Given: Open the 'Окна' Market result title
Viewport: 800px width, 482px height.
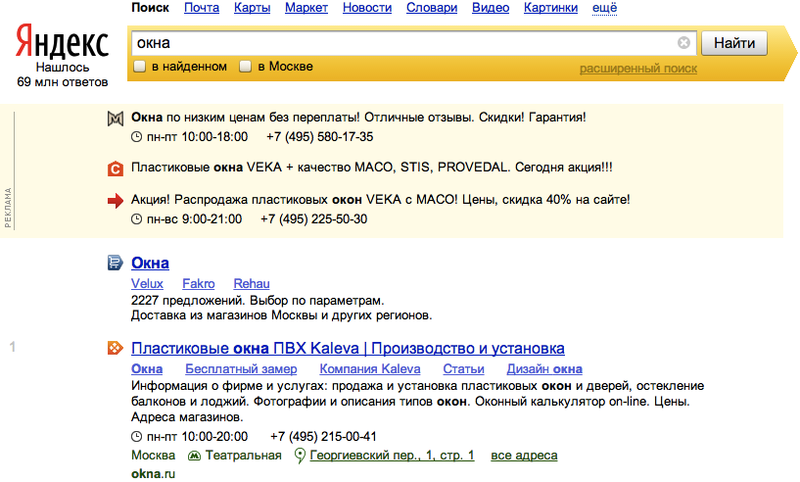Looking at the screenshot, I should (150, 263).
